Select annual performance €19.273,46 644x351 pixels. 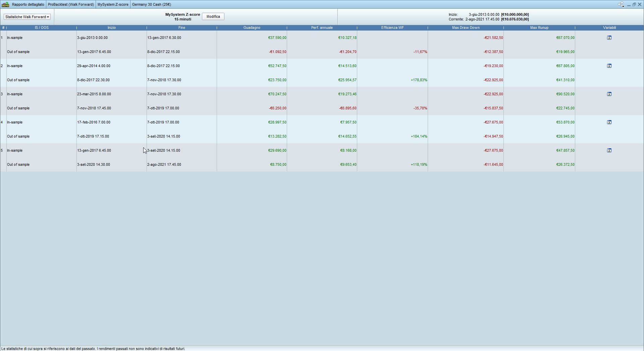coord(347,94)
